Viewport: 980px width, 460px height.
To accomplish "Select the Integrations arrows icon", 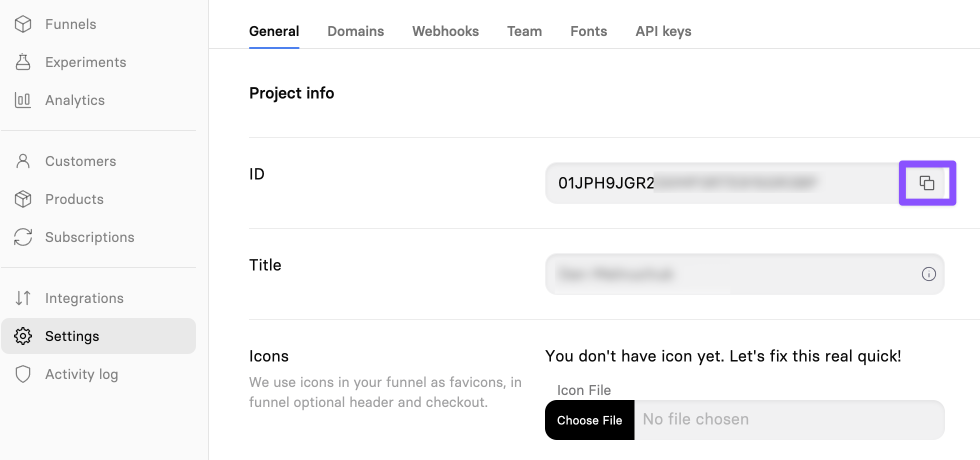I will coord(23,298).
